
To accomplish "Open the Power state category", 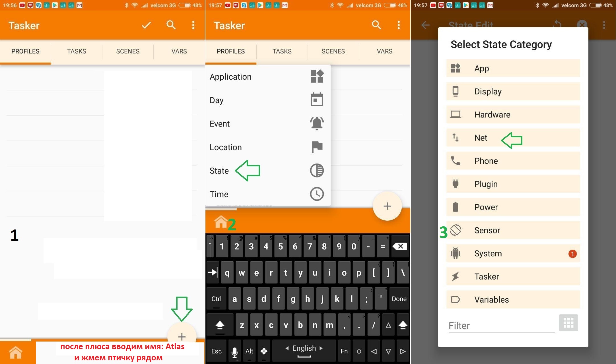I will (x=513, y=207).
